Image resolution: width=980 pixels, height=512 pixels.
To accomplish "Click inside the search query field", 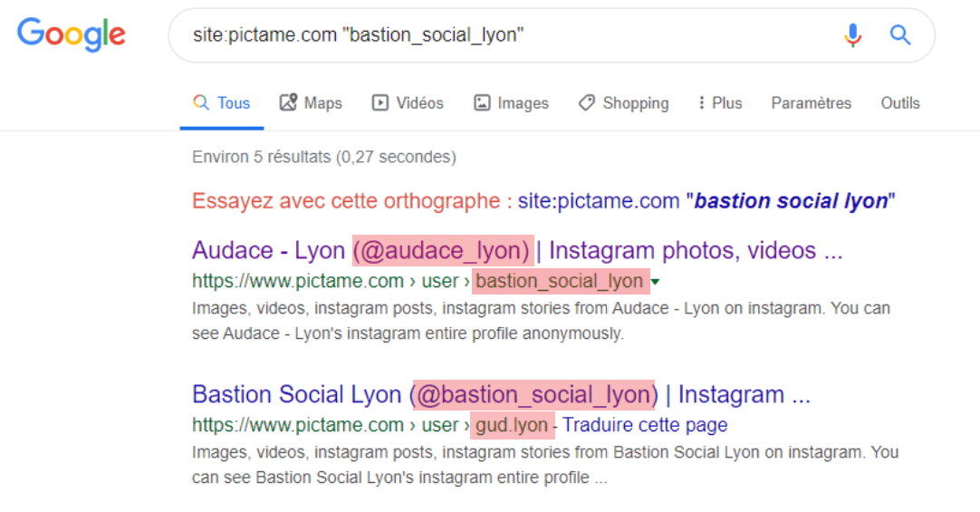I will 498,35.
